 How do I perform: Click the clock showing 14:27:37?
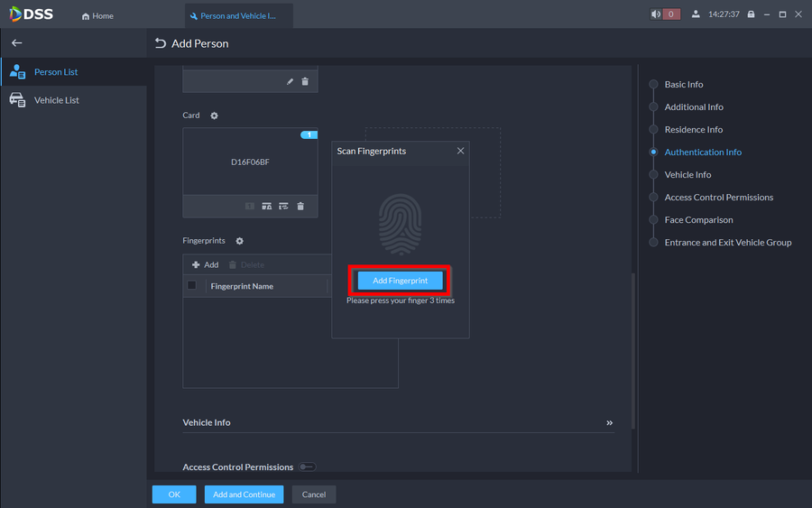click(724, 14)
